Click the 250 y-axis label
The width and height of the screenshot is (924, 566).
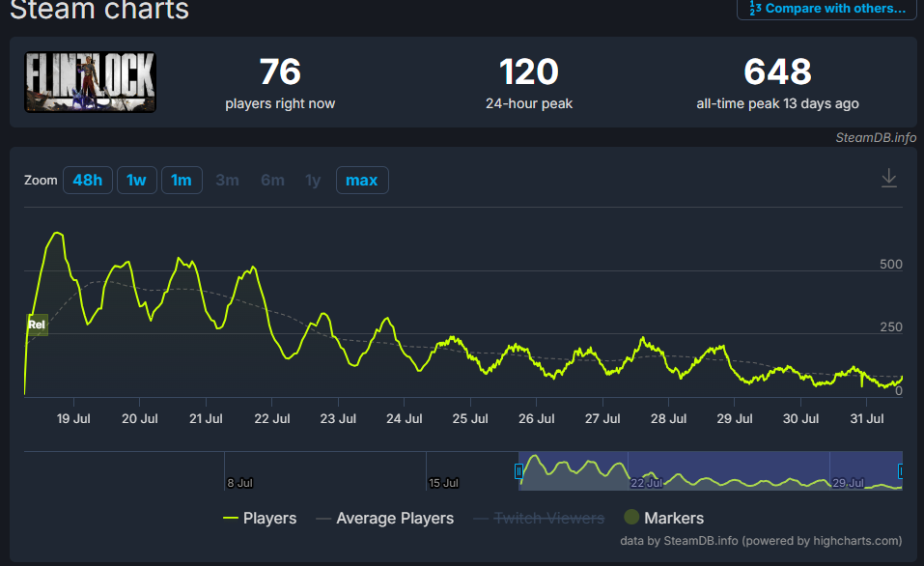pyautogui.click(x=890, y=327)
